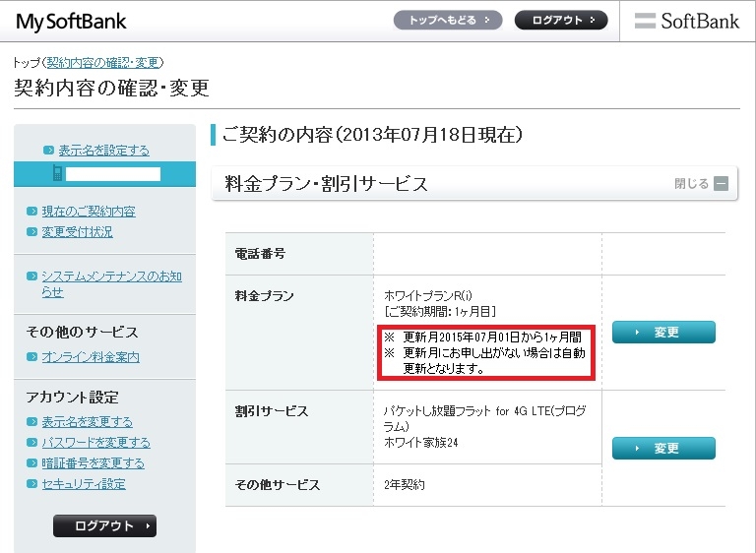Click the アカウント設定 sidebar heading
This screenshot has width=756, height=553.
pos(72,398)
